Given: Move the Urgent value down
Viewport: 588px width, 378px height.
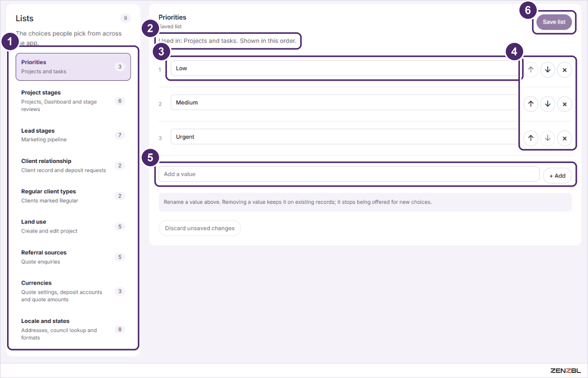Looking at the screenshot, I should (x=548, y=138).
